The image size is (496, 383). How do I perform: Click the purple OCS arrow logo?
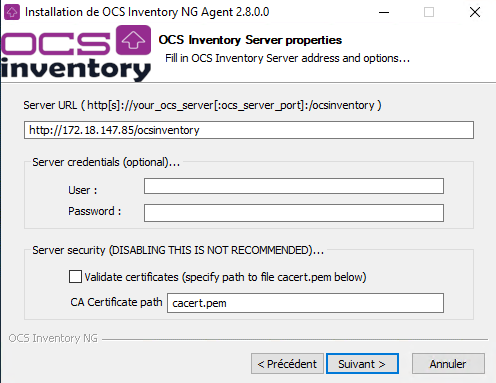click(x=133, y=40)
